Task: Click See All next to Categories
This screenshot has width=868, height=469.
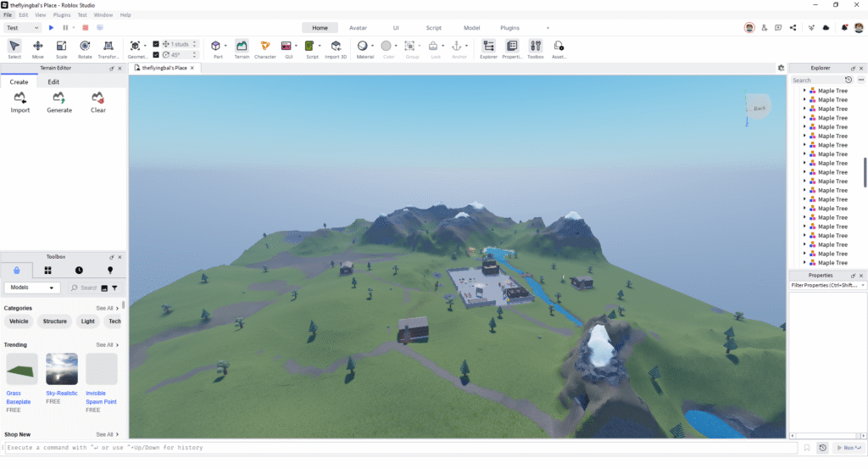Action: (108, 309)
